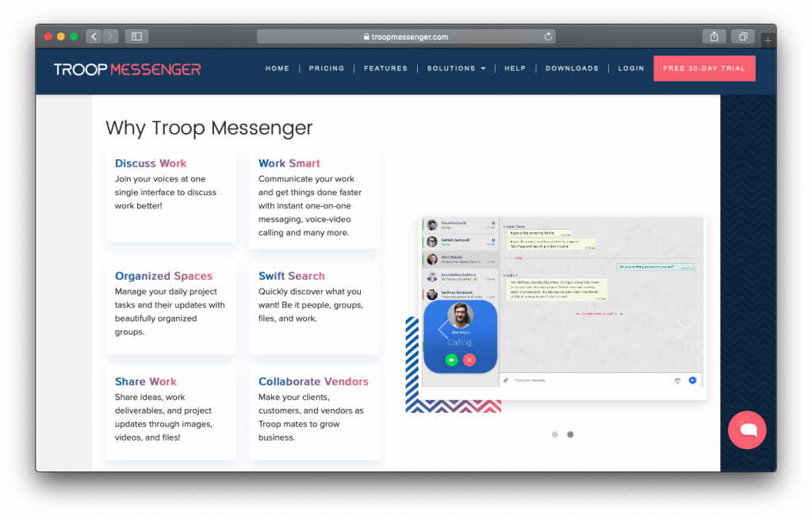The width and height of the screenshot is (812, 519).
Task: Open the DOWNLOADS nav item
Action: [572, 68]
